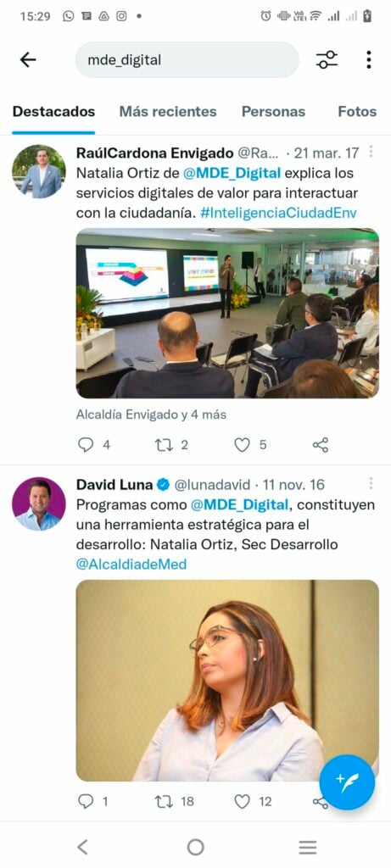Viewport: 391px width, 868px height.
Task: Compose a new tweet with floating button
Action: coord(347,782)
